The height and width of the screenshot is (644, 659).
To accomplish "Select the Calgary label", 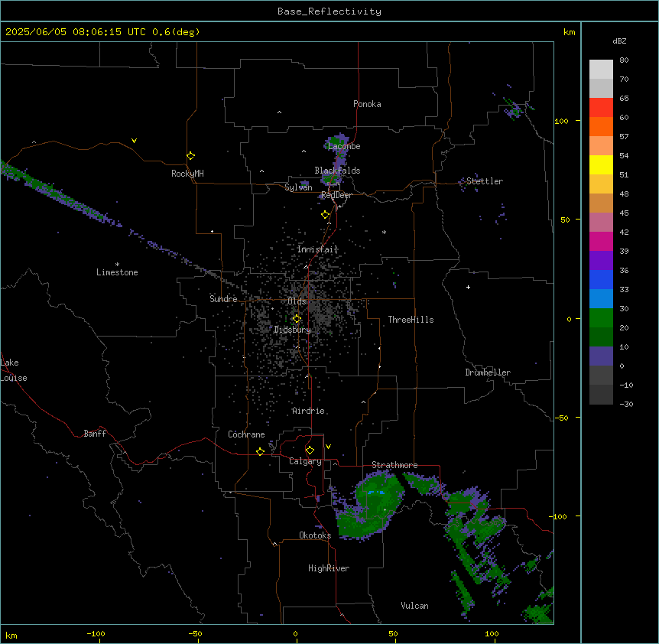I will pos(305,461).
